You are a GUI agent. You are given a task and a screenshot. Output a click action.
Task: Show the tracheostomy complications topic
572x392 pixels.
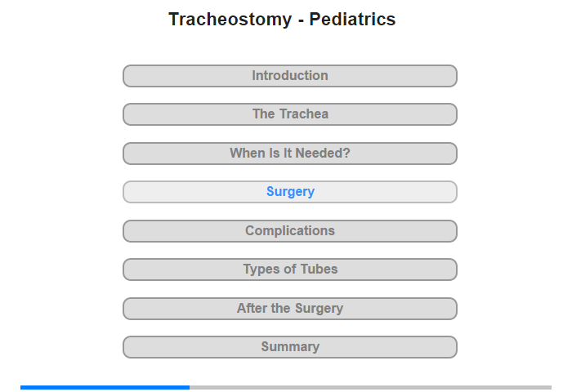289,231
